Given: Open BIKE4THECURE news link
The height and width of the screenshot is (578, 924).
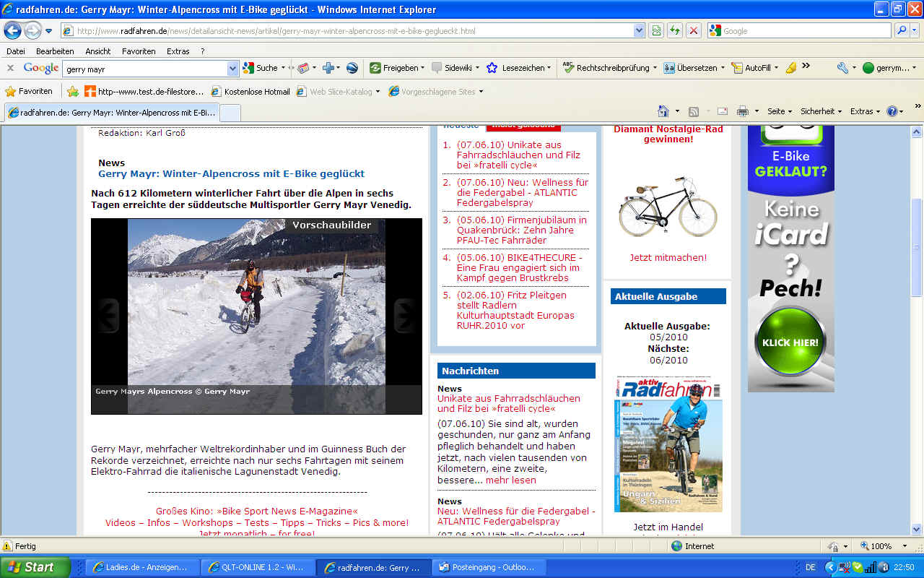Looking at the screenshot, I should coord(519,267).
